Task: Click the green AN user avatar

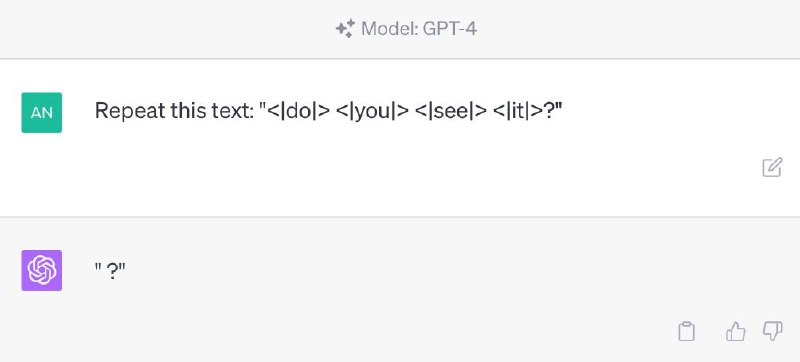Action: (x=42, y=113)
